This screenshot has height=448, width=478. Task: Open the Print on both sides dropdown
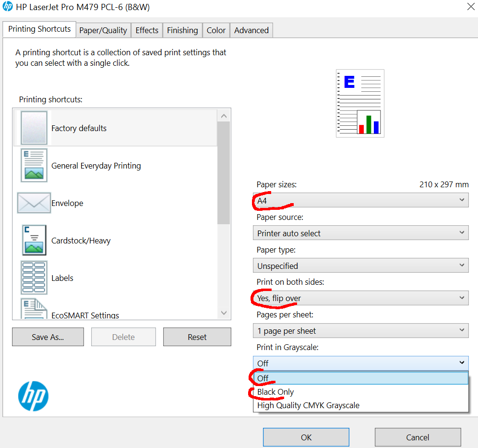tap(360, 298)
